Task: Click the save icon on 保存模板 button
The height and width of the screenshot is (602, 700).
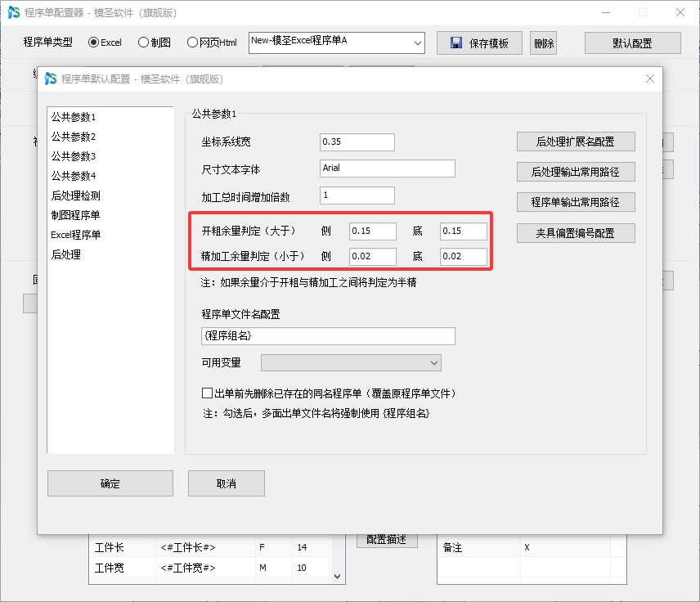Action: [x=455, y=43]
